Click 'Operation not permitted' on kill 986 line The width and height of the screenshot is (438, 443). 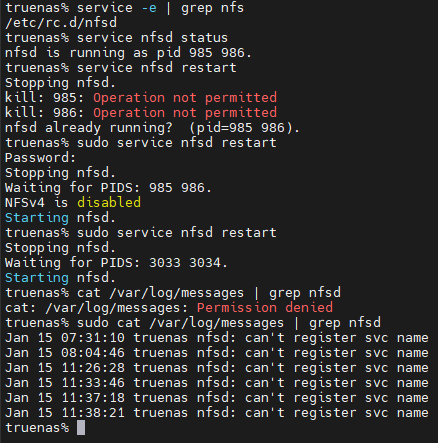[x=185, y=112]
